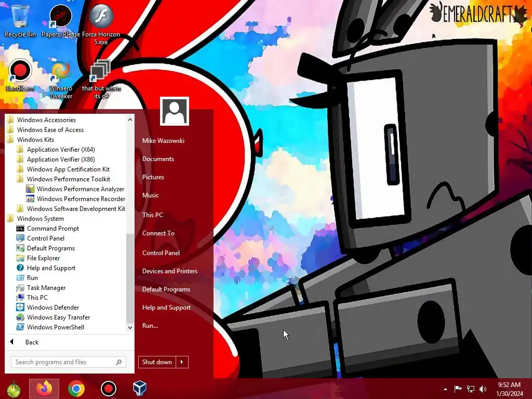Image resolution: width=532 pixels, height=399 pixels.
Task: Click the programs list scroll-up arrow
Action: tap(130, 119)
